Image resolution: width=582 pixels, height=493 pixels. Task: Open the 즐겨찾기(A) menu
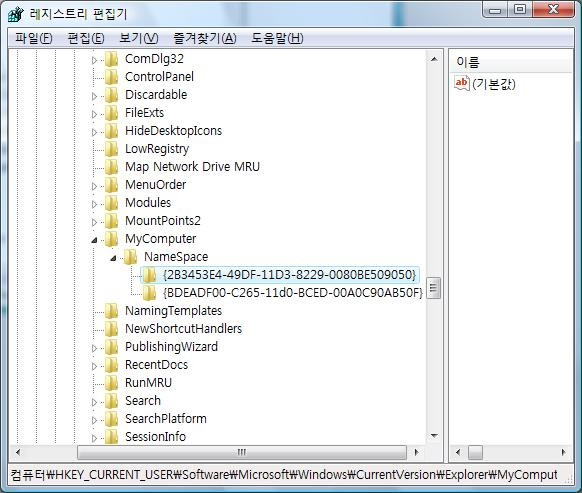tap(205, 38)
